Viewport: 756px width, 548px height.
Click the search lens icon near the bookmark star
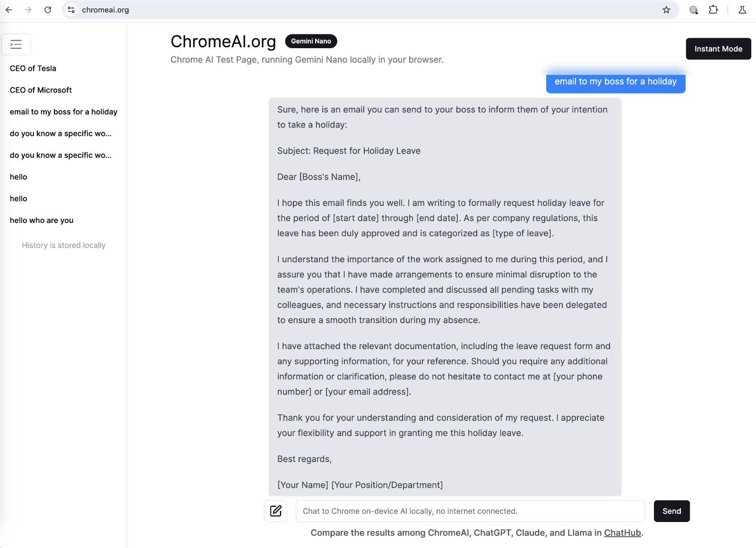(693, 9)
